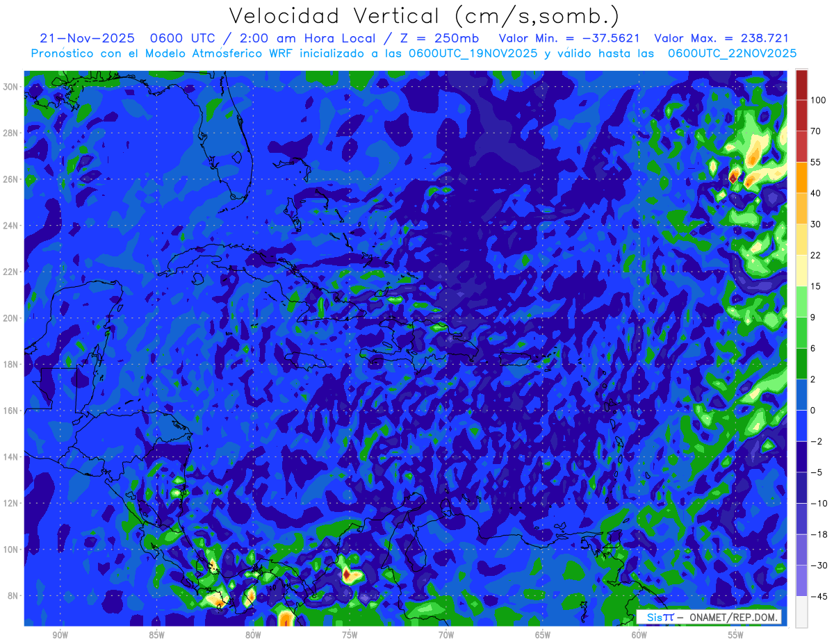Click the '0600UTC_22NOV2025' valid-until time

point(732,53)
